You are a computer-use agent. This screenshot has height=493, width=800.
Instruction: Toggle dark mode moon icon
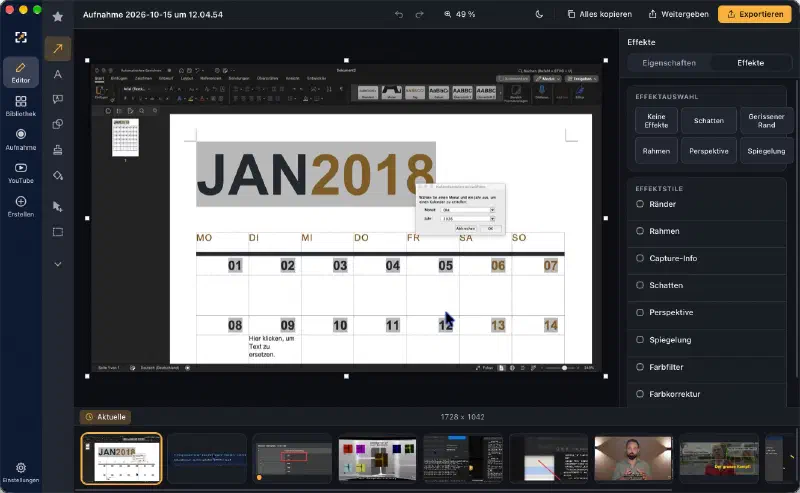539,14
